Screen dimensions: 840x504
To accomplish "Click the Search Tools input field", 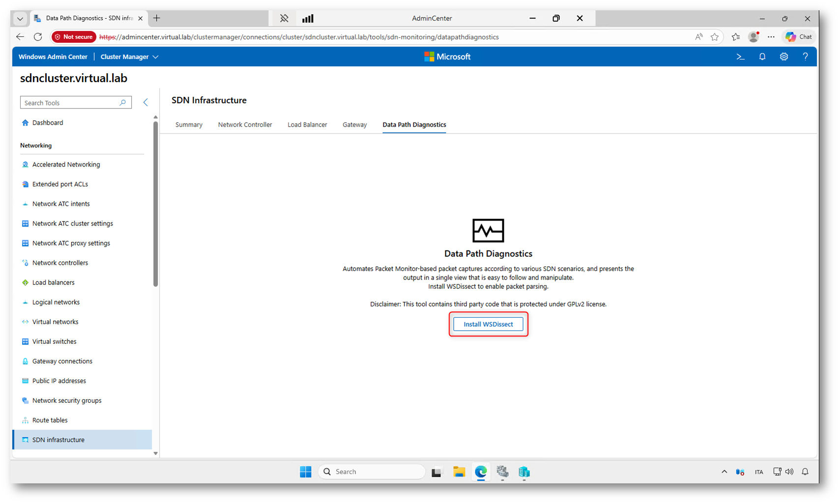I will (x=70, y=103).
